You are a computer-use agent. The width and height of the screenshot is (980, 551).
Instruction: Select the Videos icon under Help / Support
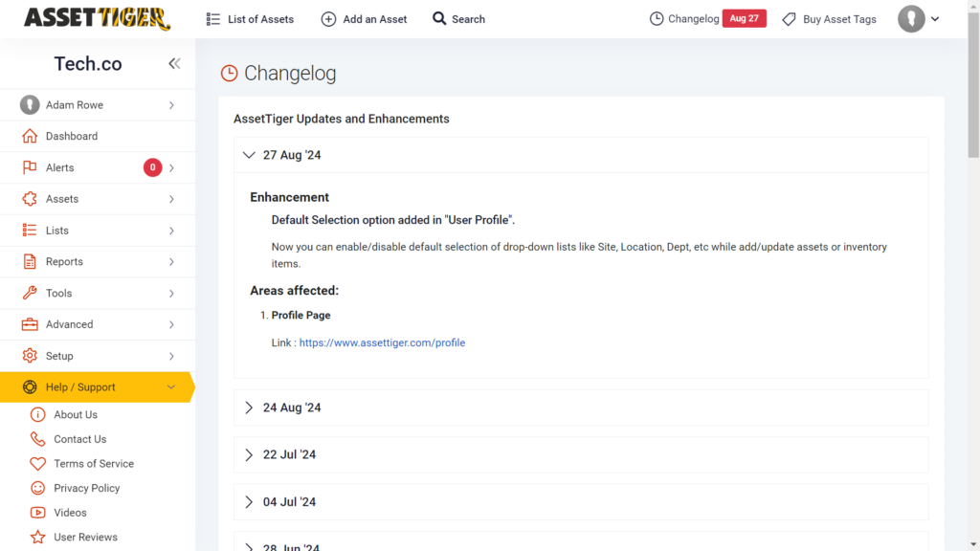pyautogui.click(x=36, y=513)
